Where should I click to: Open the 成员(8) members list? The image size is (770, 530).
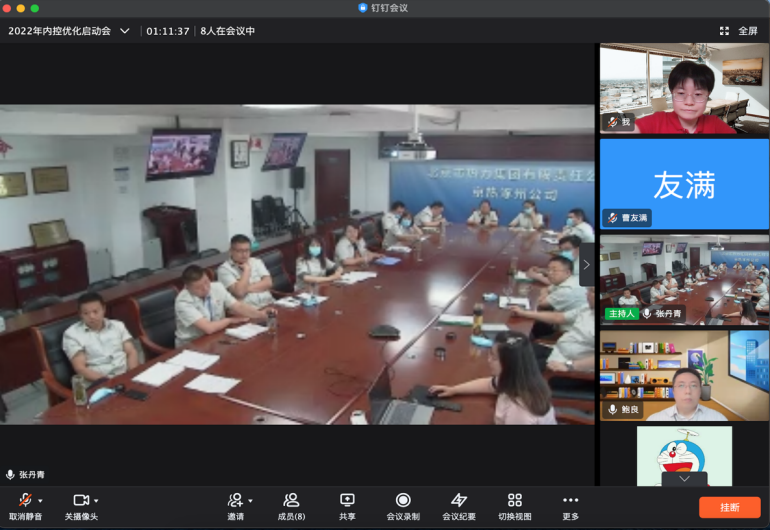pos(291,501)
